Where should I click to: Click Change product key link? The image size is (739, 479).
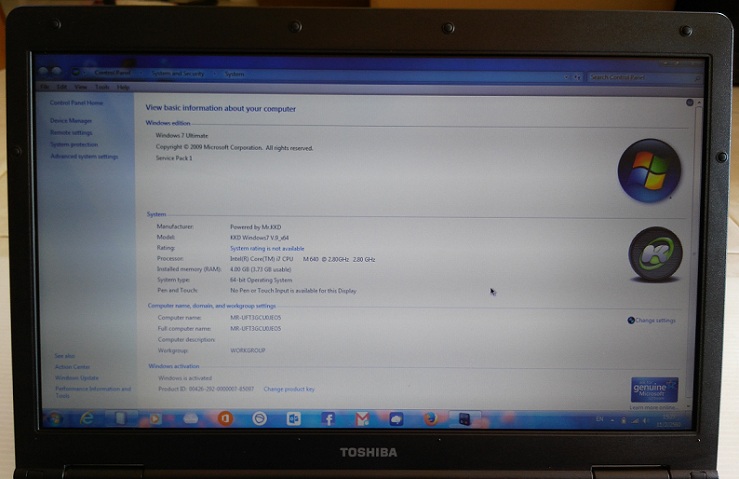click(x=289, y=389)
